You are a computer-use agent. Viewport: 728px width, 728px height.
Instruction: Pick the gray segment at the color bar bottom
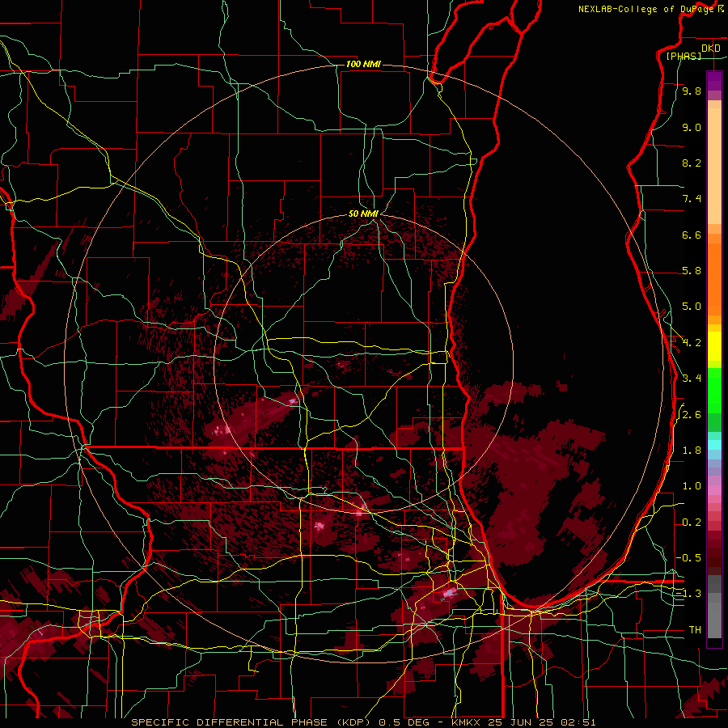(714, 620)
